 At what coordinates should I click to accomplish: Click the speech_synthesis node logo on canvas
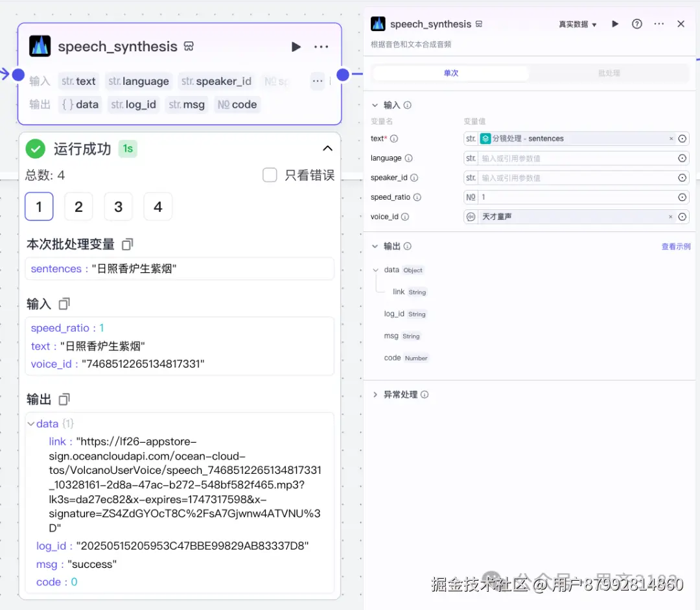tap(40, 46)
